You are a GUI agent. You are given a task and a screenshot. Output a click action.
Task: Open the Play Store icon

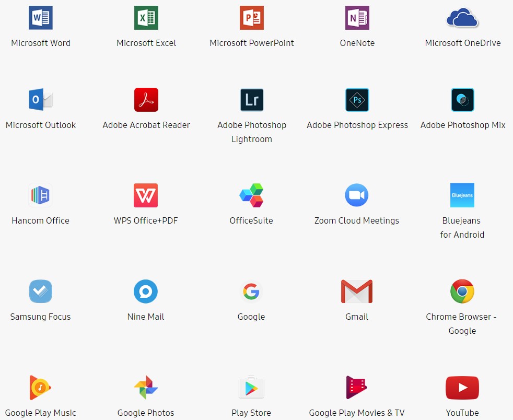pos(251,387)
